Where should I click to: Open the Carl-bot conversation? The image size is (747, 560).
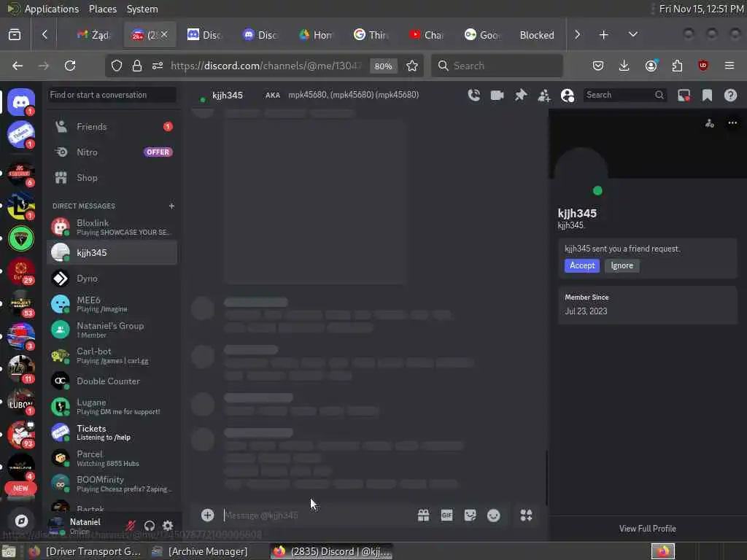click(112, 355)
